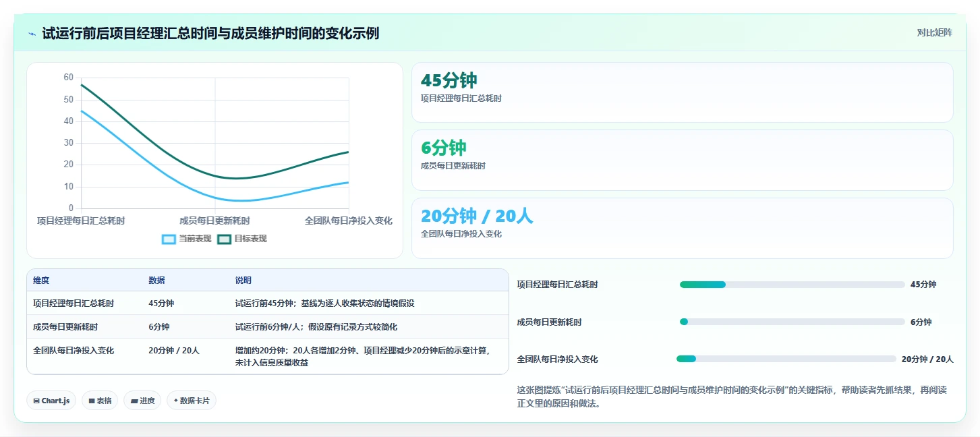Click the 20分钟 / 20人 table data cell

click(x=174, y=351)
